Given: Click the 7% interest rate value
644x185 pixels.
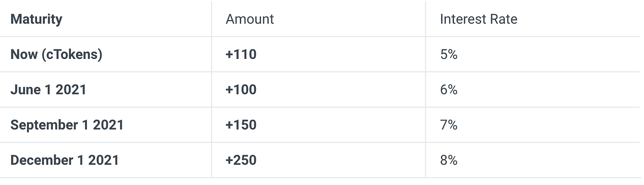Looking at the screenshot, I should pyautogui.click(x=448, y=125).
